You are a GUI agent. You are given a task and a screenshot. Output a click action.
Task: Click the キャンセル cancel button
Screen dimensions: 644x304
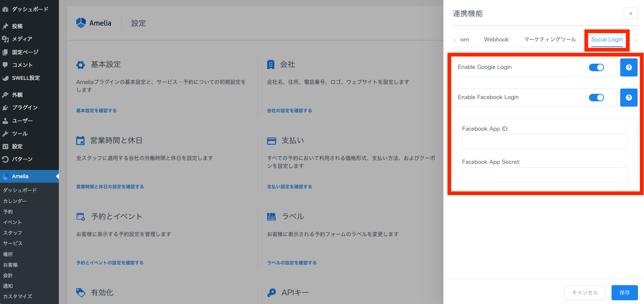[584, 292]
